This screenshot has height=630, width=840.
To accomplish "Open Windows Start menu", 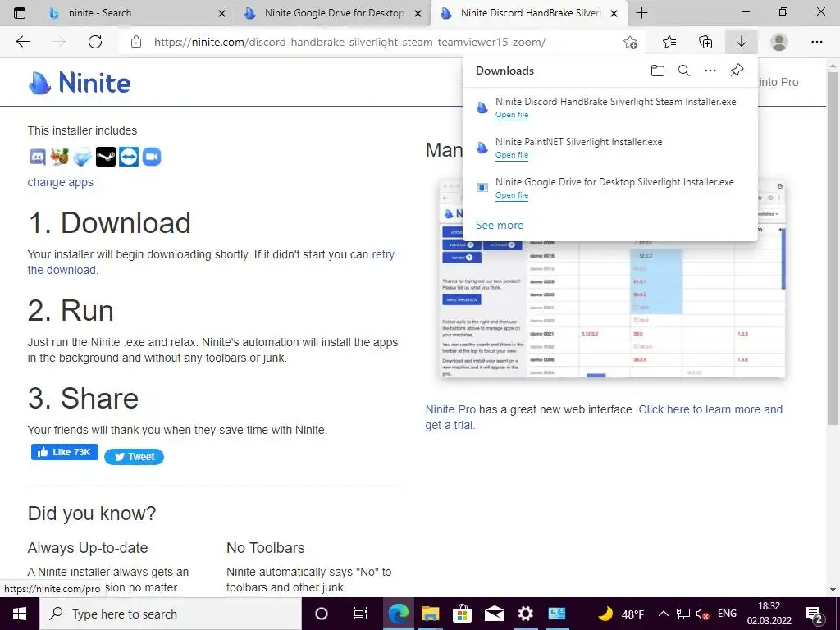I will [x=20, y=614].
